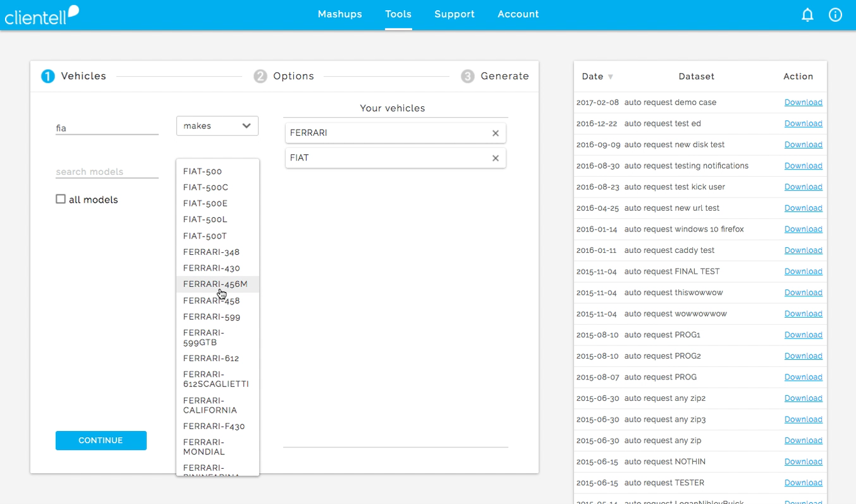Image resolution: width=856 pixels, height=504 pixels.
Task: Open the Support menu
Action: click(x=454, y=14)
